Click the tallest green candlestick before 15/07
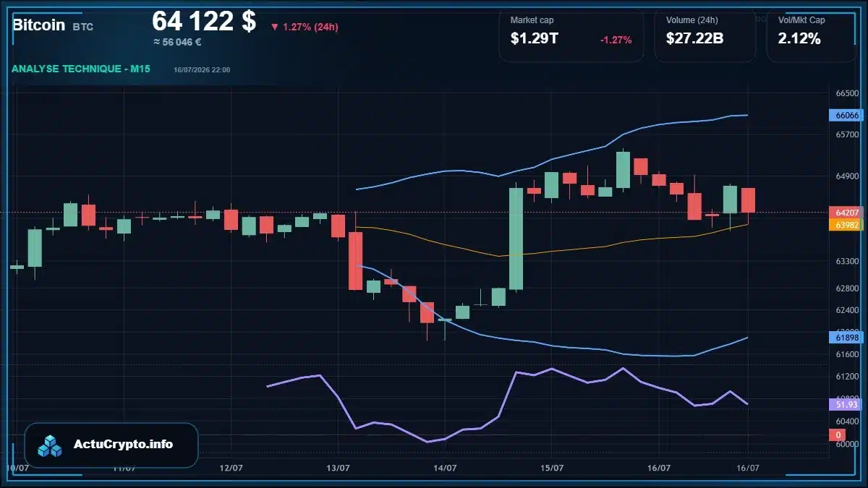This screenshot has width=868, height=488. tap(516, 239)
